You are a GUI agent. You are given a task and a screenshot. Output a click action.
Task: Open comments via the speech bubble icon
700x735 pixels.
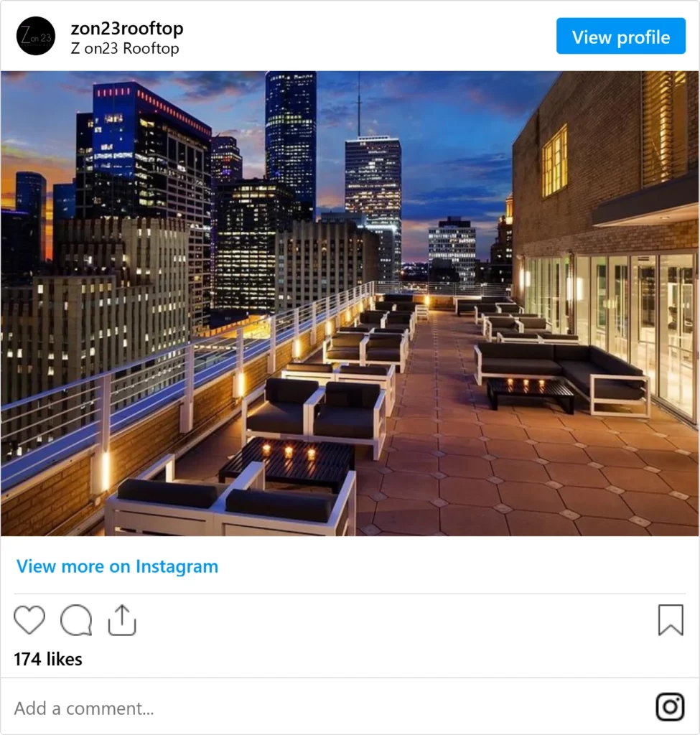(76, 619)
